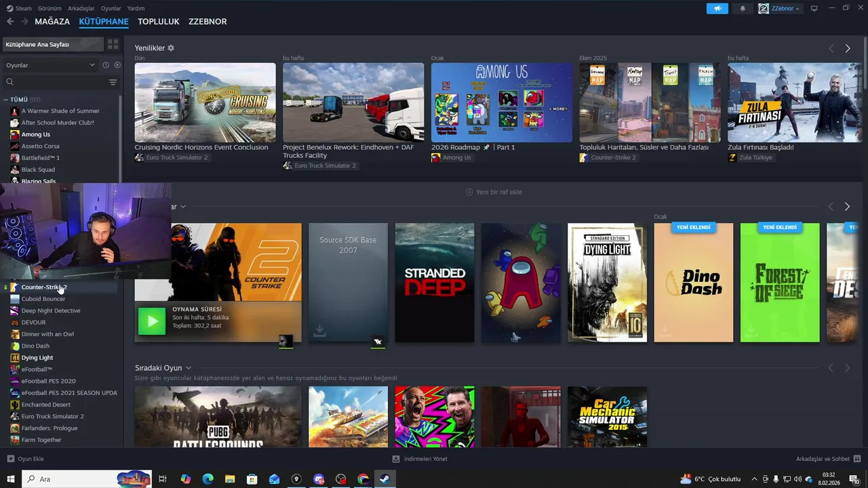Open Car Mechanic Simulator 2015 cover
868x488 pixels.
pyautogui.click(x=607, y=416)
